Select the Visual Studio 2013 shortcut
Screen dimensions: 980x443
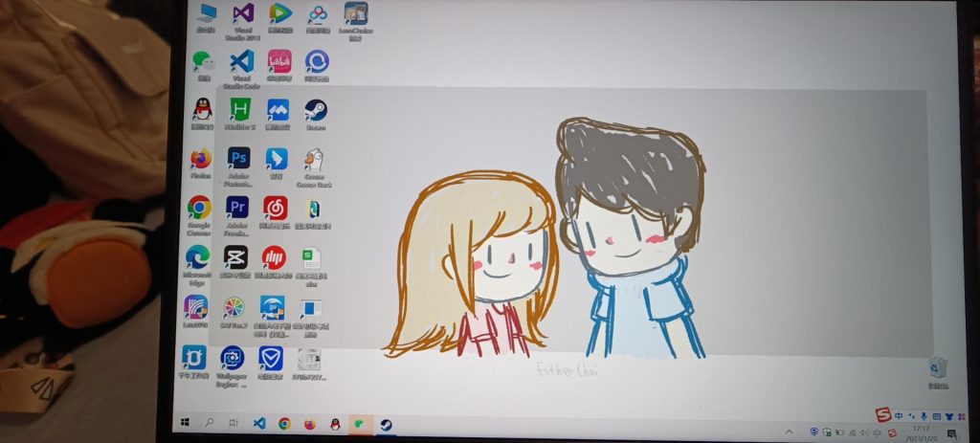[243, 16]
